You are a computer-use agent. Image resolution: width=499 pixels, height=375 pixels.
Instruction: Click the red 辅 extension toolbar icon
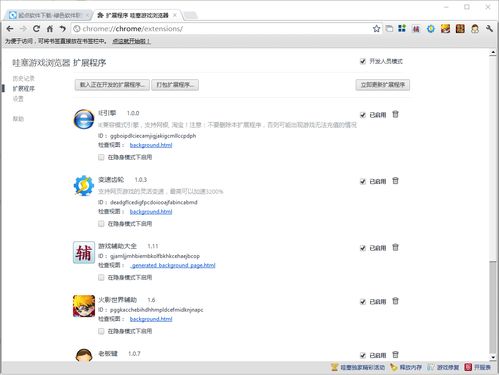pyautogui.click(x=416, y=29)
